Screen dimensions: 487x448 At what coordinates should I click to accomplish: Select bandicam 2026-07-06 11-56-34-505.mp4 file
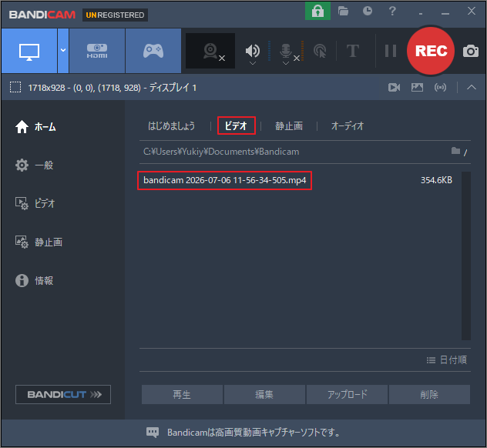pos(224,180)
